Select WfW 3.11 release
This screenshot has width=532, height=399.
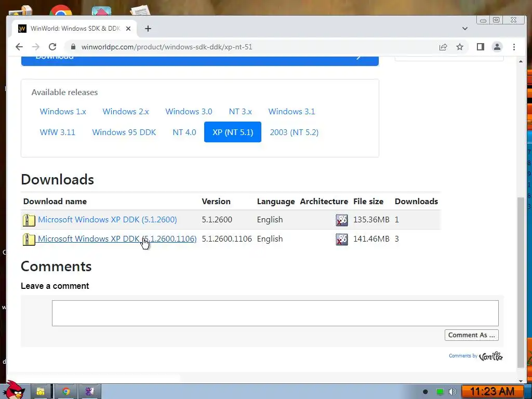57,132
